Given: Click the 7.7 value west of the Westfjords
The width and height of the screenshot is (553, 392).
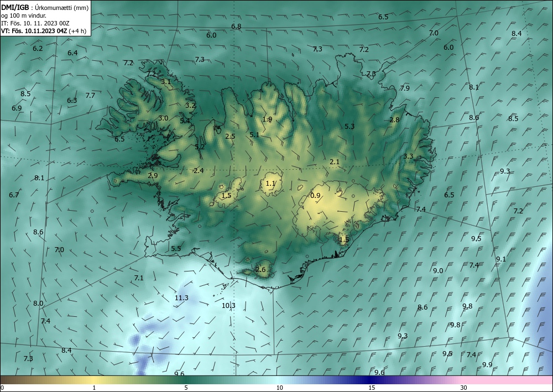Looking at the screenshot, I should 90,96.
